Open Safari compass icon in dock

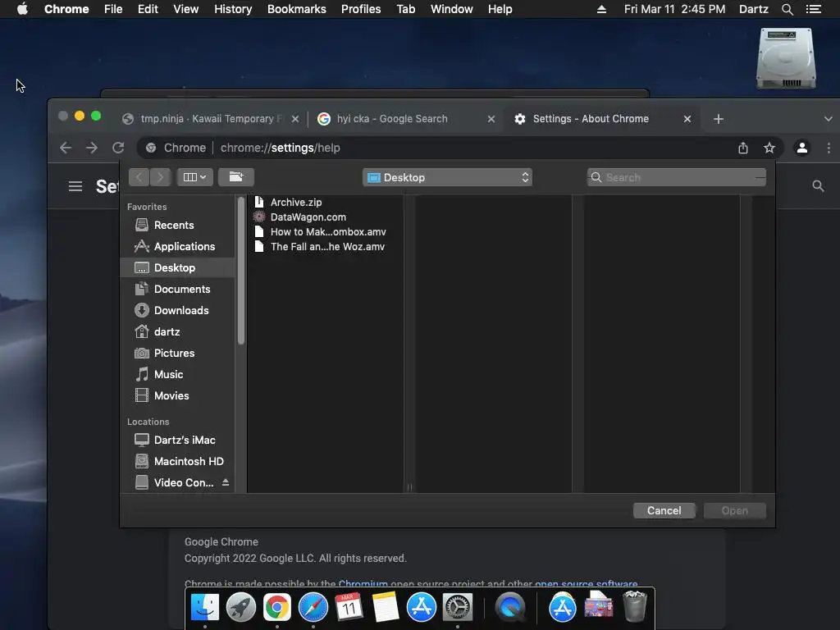pos(313,608)
